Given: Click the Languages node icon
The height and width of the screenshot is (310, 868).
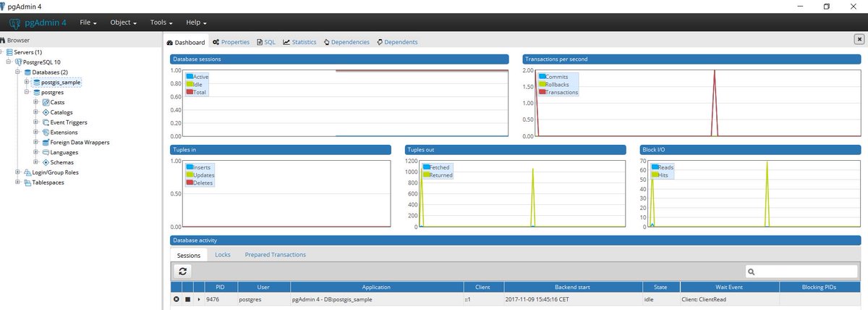Looking at the screenshot, I should [x=46, y=153].
